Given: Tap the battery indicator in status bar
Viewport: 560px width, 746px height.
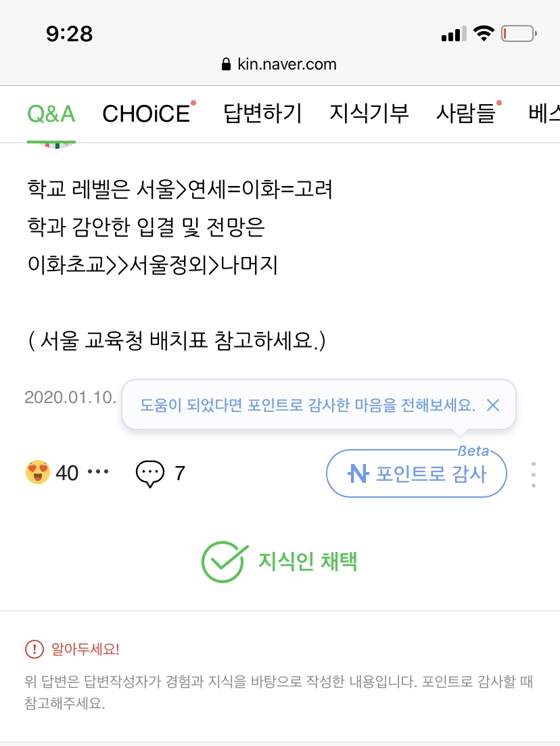Looking at the screenshot, I should pos(519,34).
